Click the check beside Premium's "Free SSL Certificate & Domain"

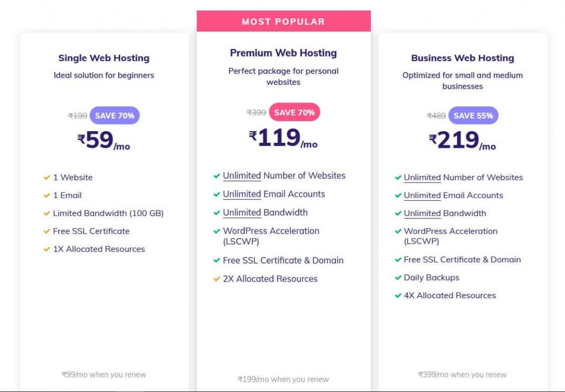click(216, 260)
